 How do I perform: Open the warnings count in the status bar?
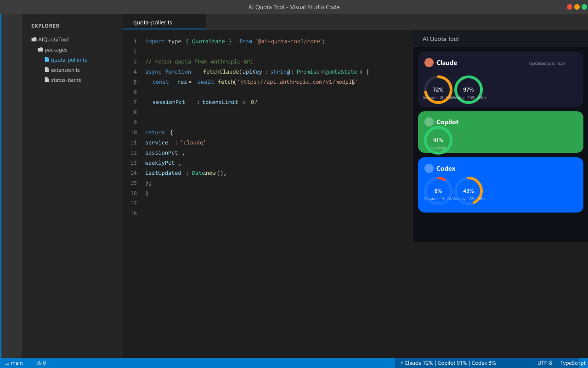point(41,363)
